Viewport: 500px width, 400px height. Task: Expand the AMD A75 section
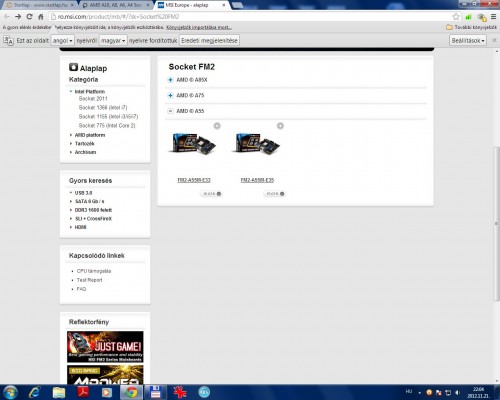point(170,95)
